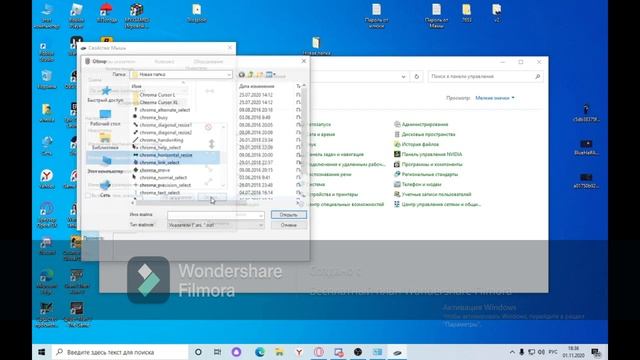Open 'Учетные записи пользователей' in Control Panel
This screenshot has width=640, height=360.
(x=433, y=194)
